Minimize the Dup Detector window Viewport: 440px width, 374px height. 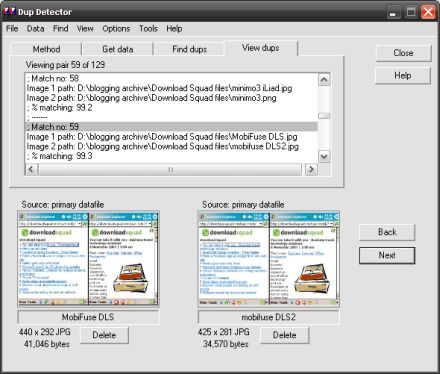[394, 12]
